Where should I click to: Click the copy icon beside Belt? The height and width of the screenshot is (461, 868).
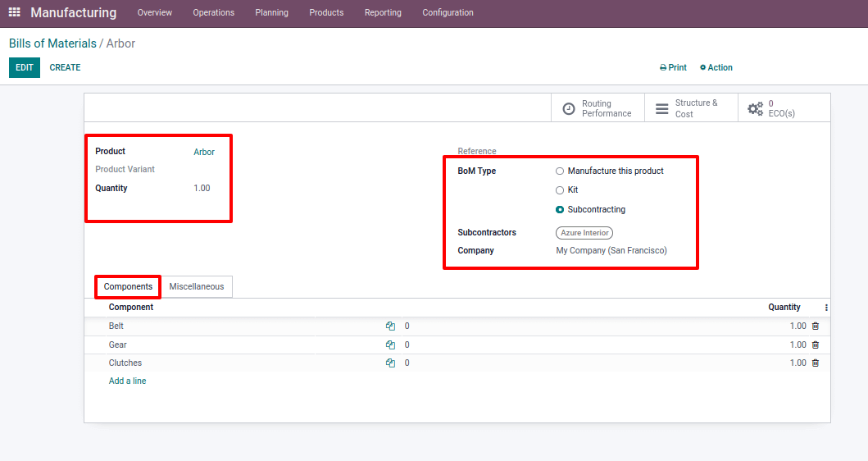tap(390, 326)
